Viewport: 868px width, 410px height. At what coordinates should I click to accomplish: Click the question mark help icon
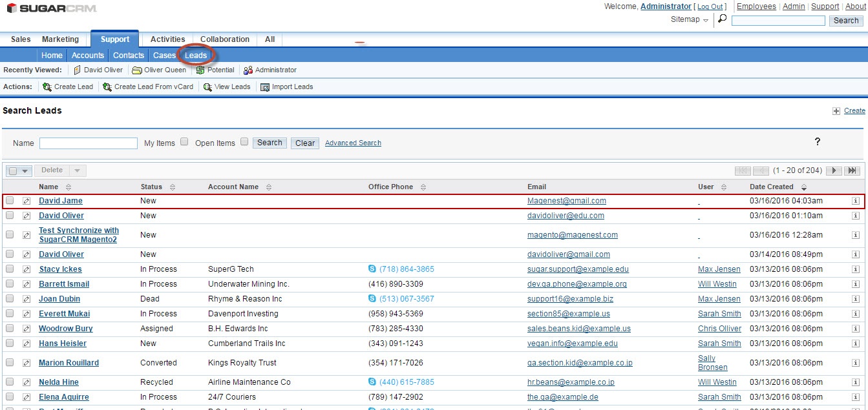click(818, 142)
